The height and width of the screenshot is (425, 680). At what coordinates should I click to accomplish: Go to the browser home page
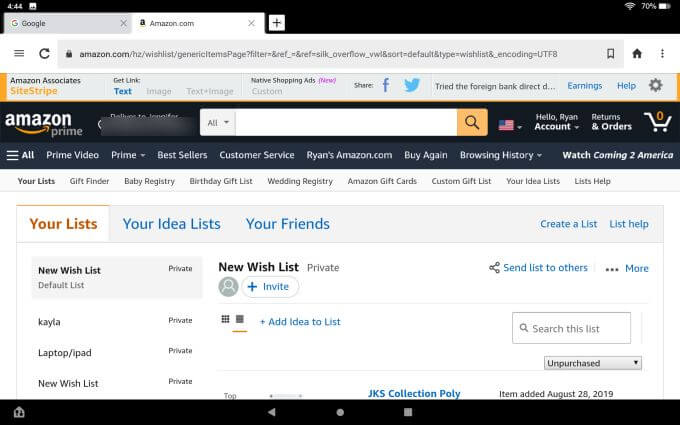(x=637, y=53)
